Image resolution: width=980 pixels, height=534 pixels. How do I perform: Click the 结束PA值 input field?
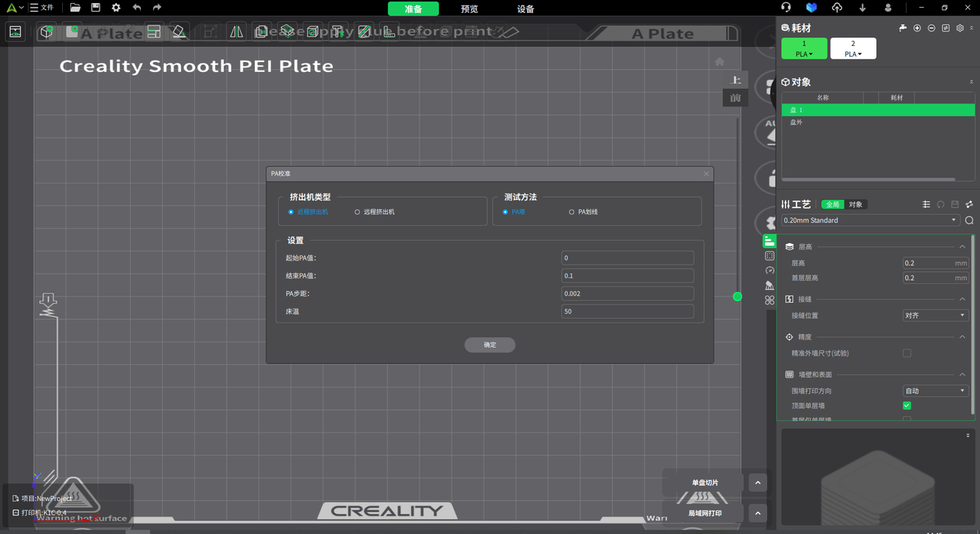coord(628,275)
